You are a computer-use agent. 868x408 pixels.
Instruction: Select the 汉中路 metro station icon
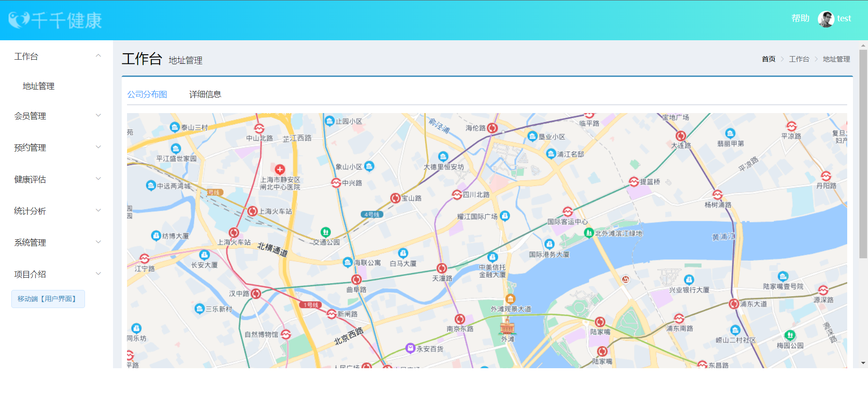coord(256,294)
